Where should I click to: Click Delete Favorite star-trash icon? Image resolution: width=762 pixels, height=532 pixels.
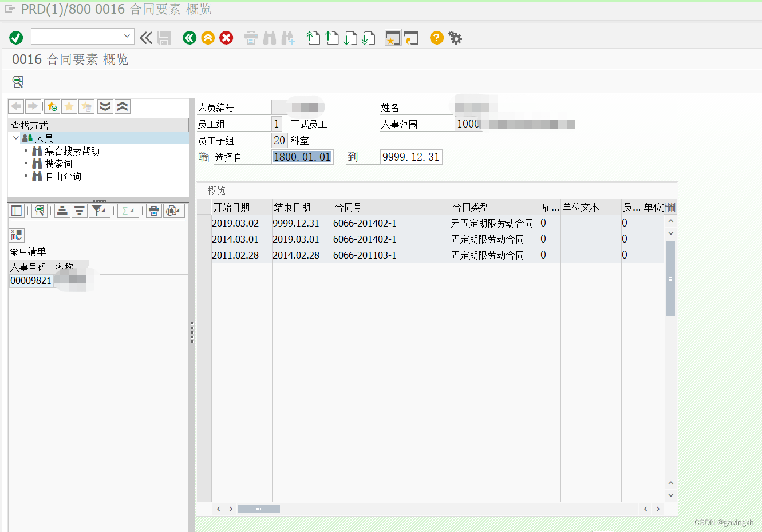(86, 106)
